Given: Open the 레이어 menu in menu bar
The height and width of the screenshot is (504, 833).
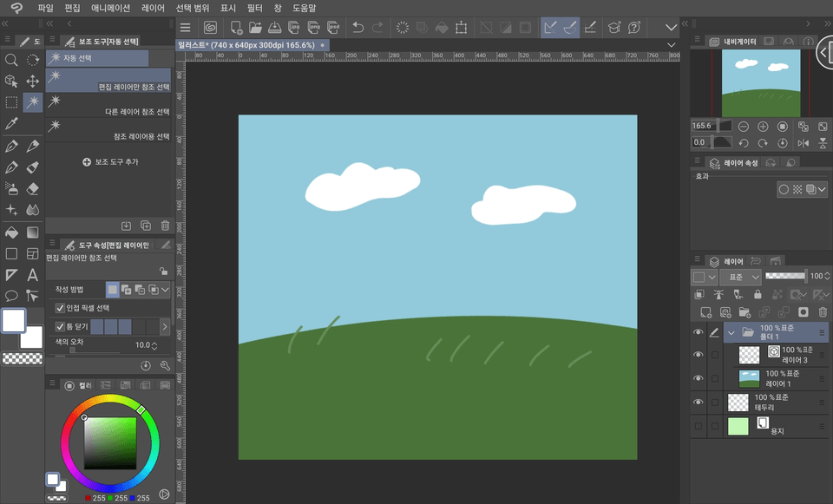Looking at the screenshot, I should click(x=153, y=8).
